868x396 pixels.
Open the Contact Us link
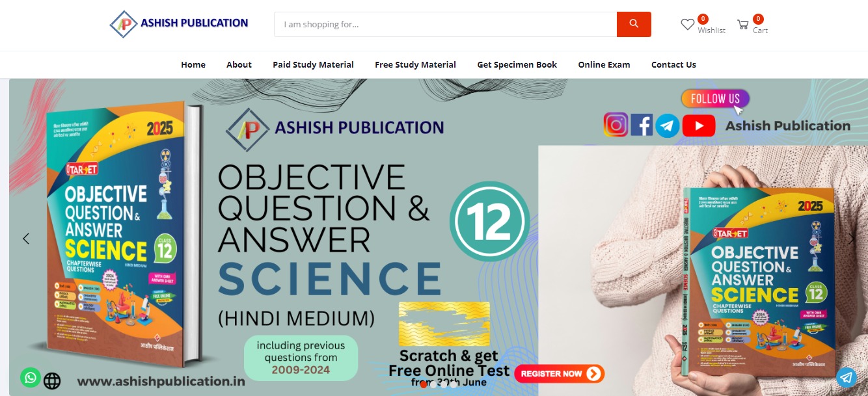673,64
